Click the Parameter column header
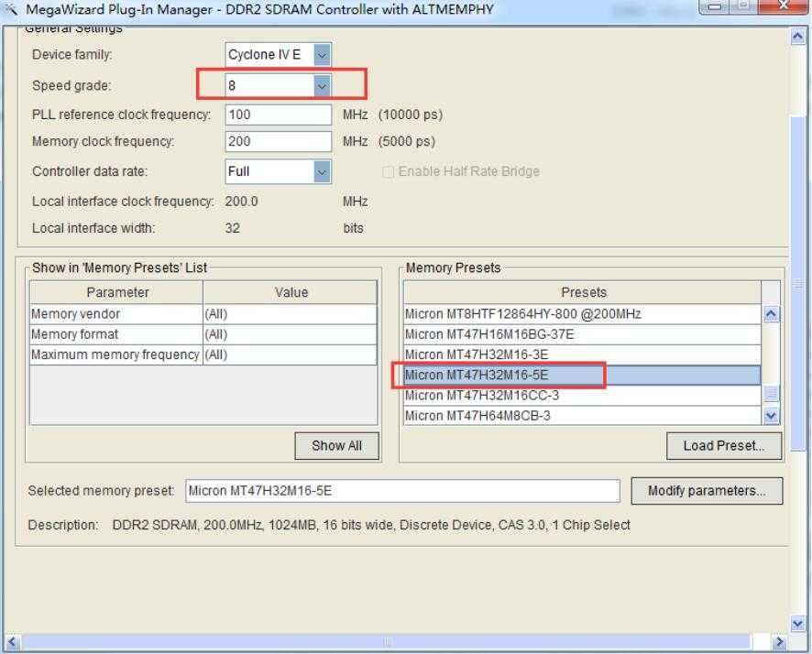 (x=116, y=292)
